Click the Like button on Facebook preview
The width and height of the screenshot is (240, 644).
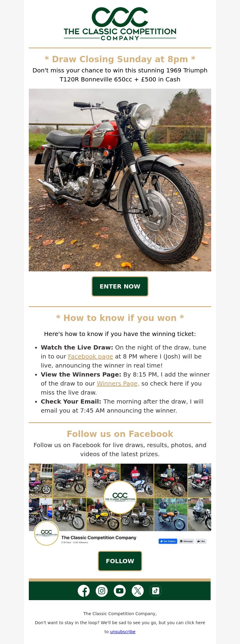pos(201,541)
